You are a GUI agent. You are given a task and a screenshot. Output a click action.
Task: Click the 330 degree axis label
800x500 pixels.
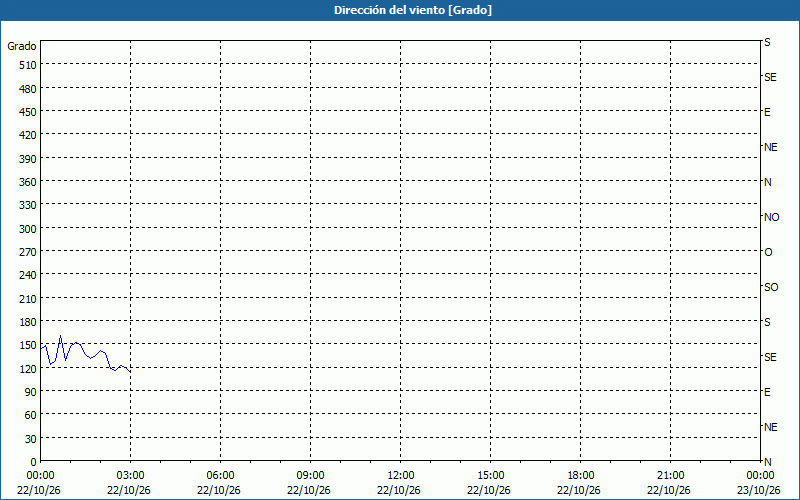click(x=28, y=205)
